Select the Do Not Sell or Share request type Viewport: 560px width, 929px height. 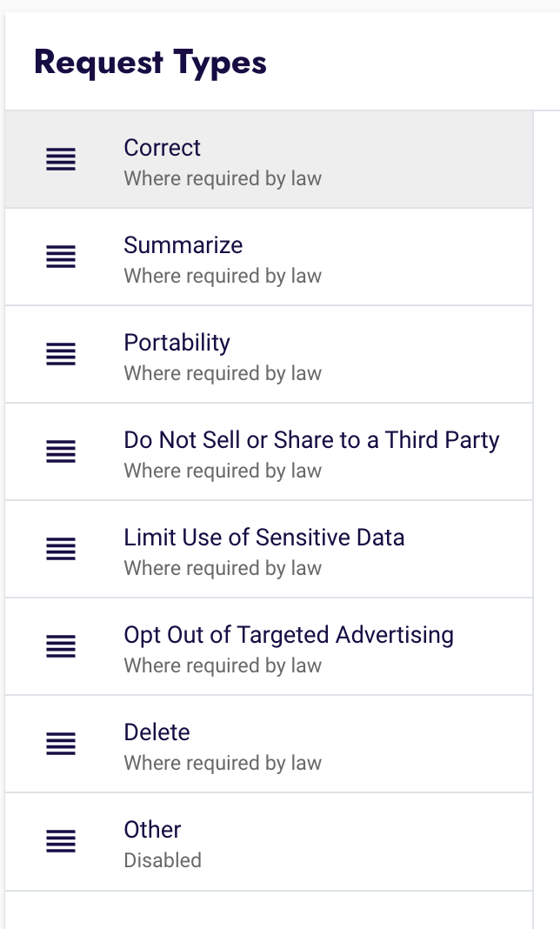tap(310, 440)
